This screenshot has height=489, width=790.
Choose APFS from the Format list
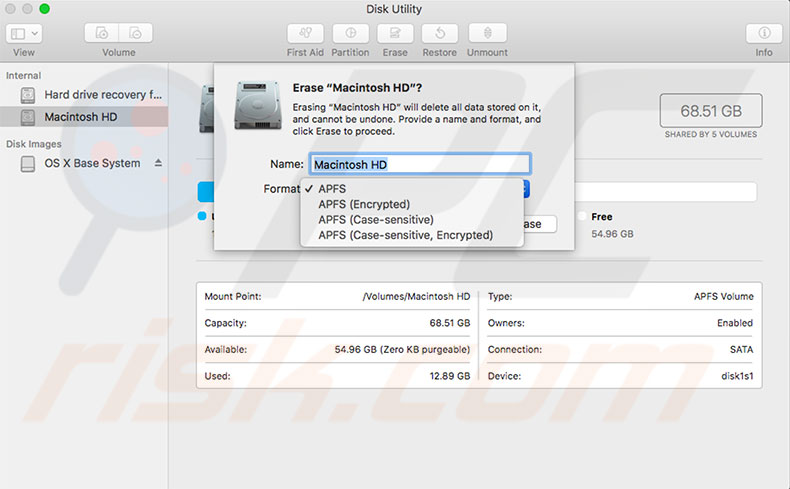tap(332, 188)
